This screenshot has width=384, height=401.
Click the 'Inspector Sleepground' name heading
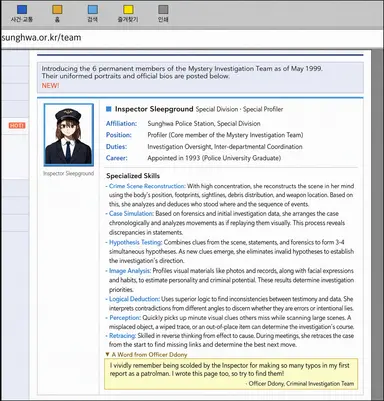[x=154, y=109]
